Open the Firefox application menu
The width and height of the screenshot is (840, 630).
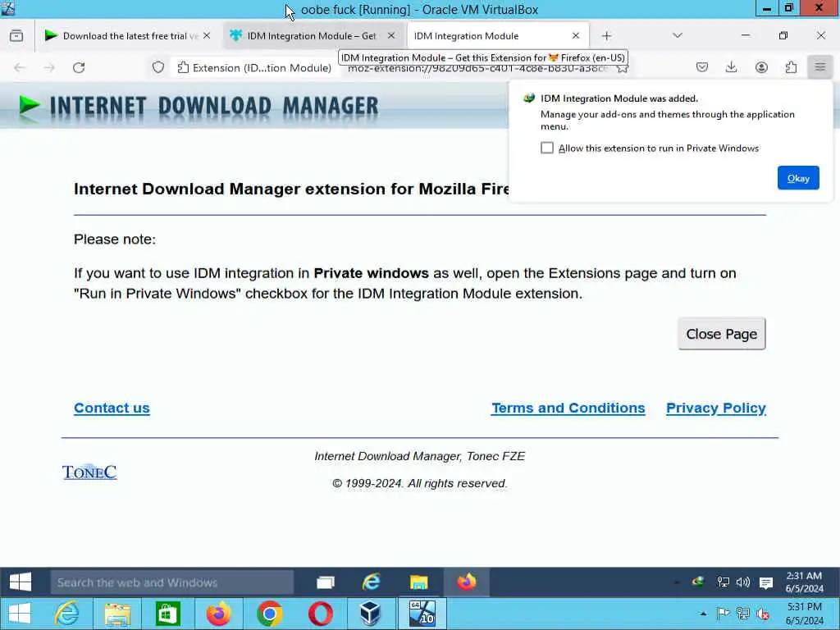pos(820,67)
